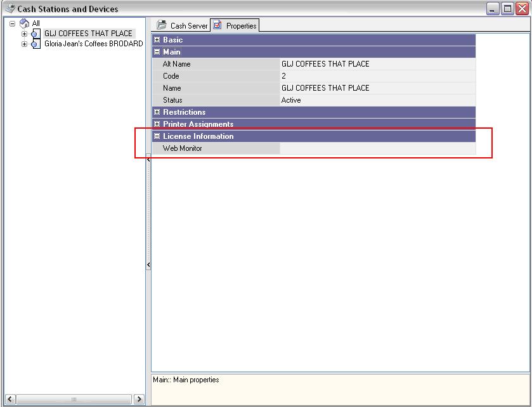Viewport: 532px width, 407px height.
Task: Click the Basic section header text
Action: click(x=172, y=40)
